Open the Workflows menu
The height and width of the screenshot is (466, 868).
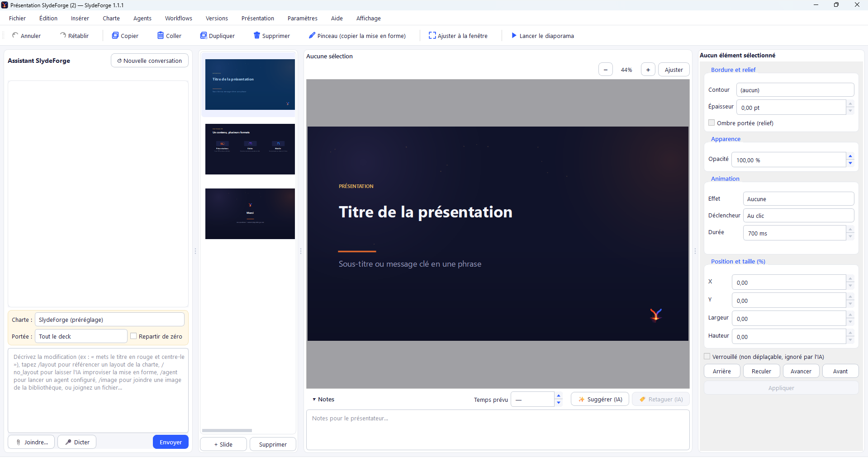178,18
